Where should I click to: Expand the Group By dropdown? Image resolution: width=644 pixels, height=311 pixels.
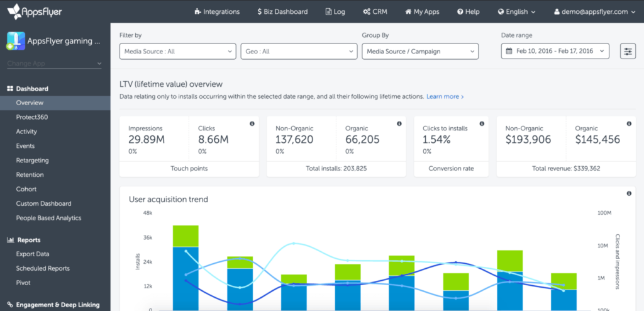[x=419, y=52]
